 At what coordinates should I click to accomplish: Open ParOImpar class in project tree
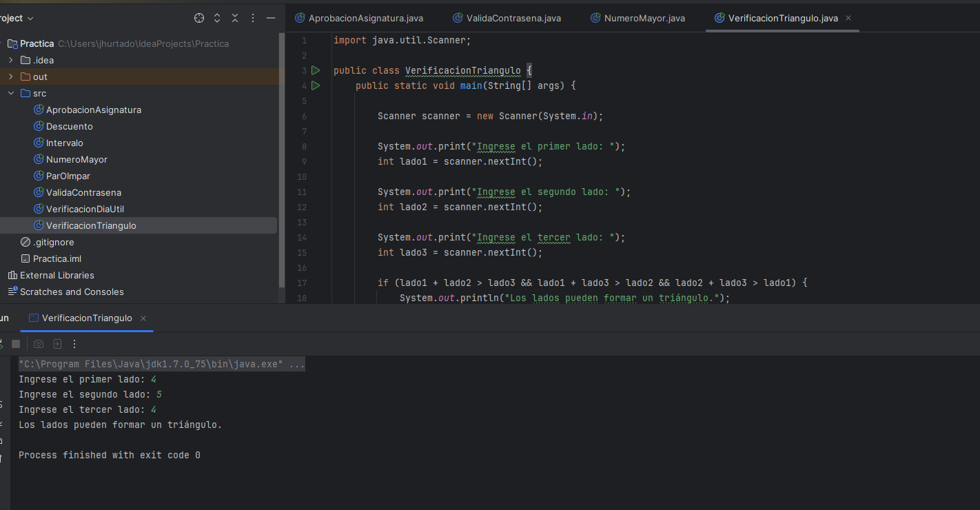68,176
